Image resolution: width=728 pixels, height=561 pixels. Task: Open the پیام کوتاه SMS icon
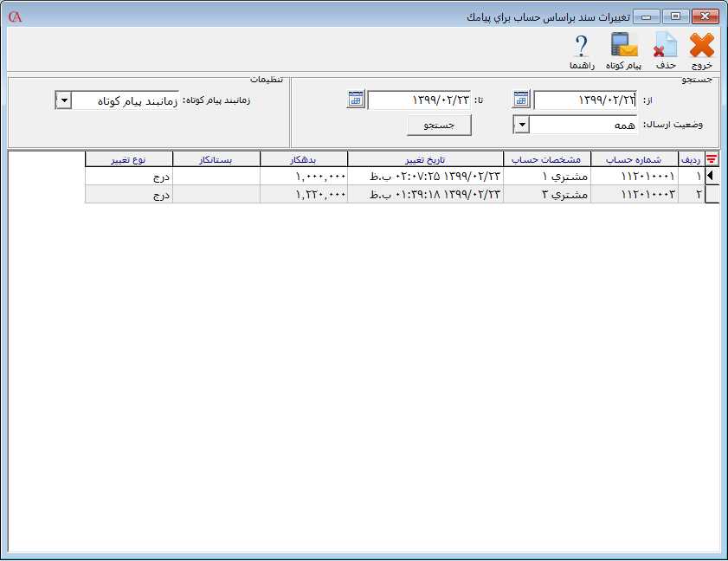(623, 47)
